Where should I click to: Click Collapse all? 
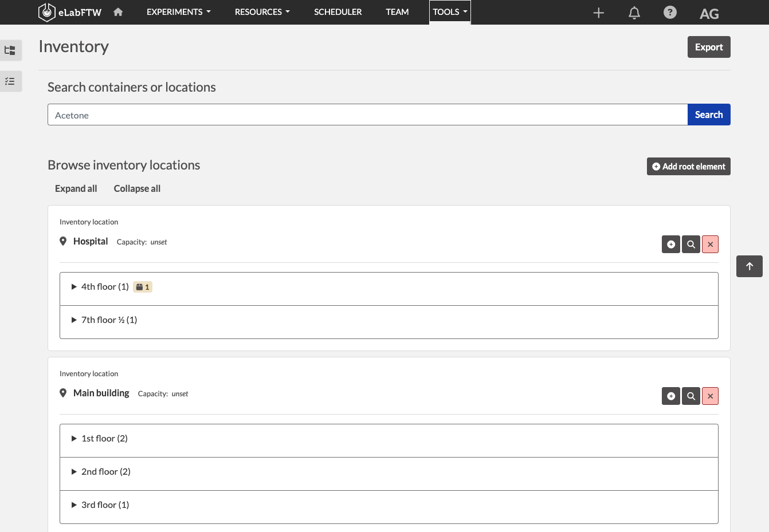pos(137,188)
